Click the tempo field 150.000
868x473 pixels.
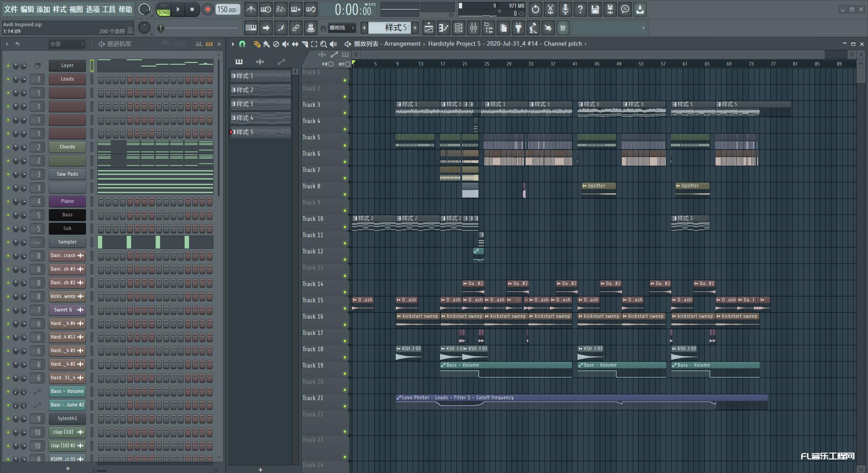click(x=228, y=10)
